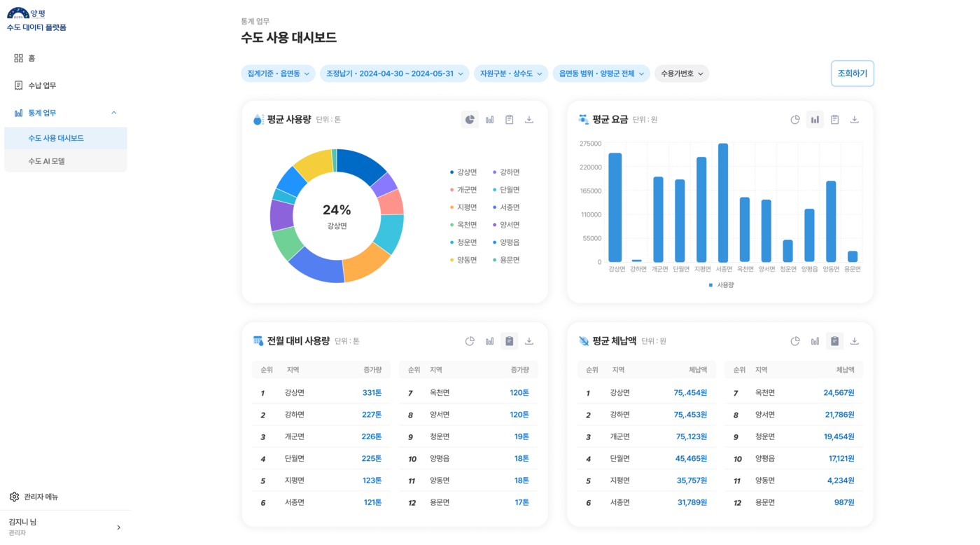Show 평균 요금 card as table list
Viewport: 980px width, 545px height.
point(834,120)
